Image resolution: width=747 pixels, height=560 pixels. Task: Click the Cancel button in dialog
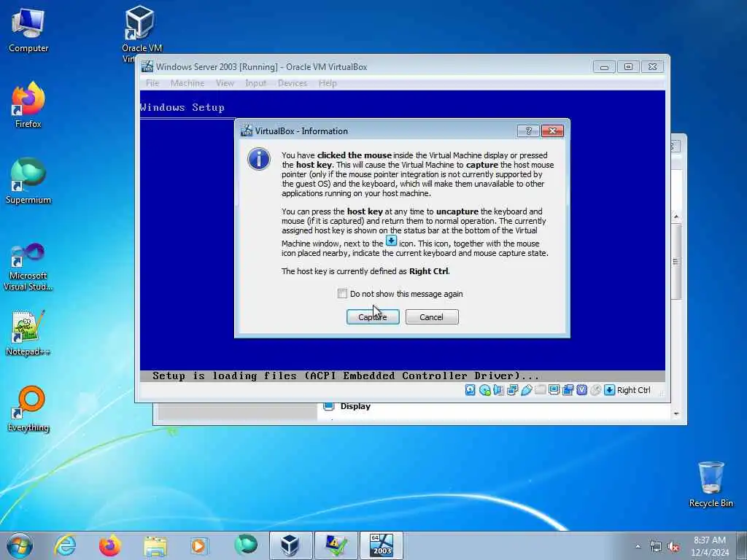click(432, 317)
